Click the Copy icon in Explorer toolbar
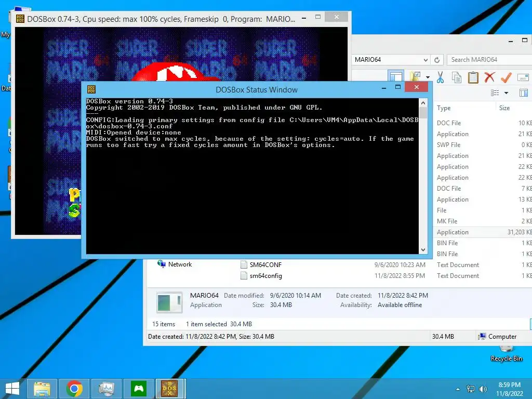This screenshot has width=532, height=399. (456, 77)
